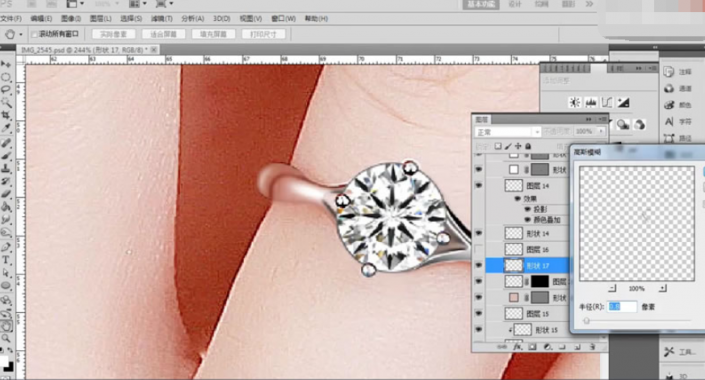Show hidden layer 图层 16
This screenshot has height=380, width=705.
[478, 249]
